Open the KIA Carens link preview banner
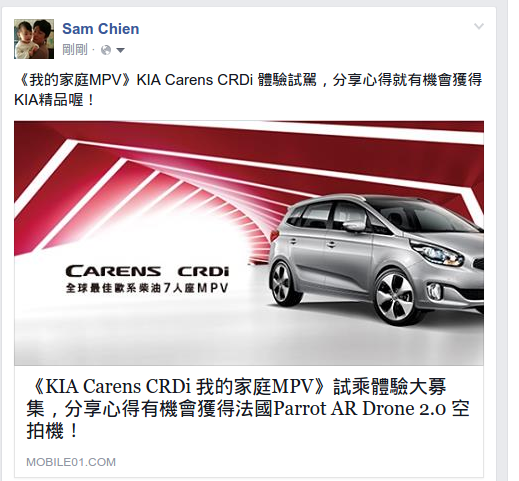The image size is (519, 481). 249,243
